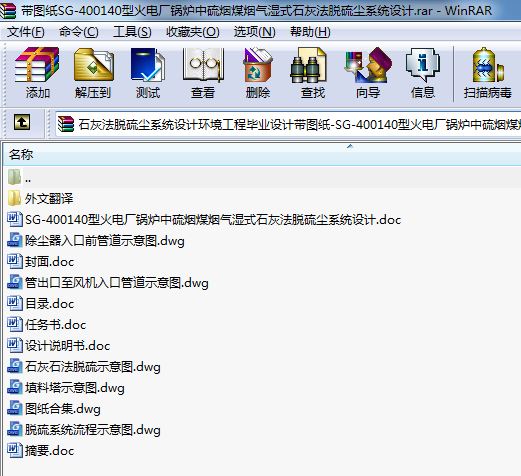521x476 pixels.
Task: Select the parent folder '..' icon
Action: point(14,177)
